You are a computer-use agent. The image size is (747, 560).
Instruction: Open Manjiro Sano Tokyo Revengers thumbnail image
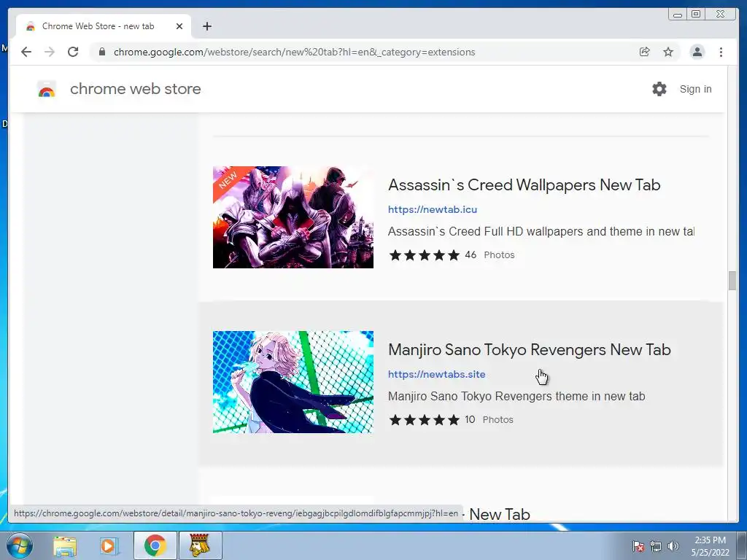[293, 382]
